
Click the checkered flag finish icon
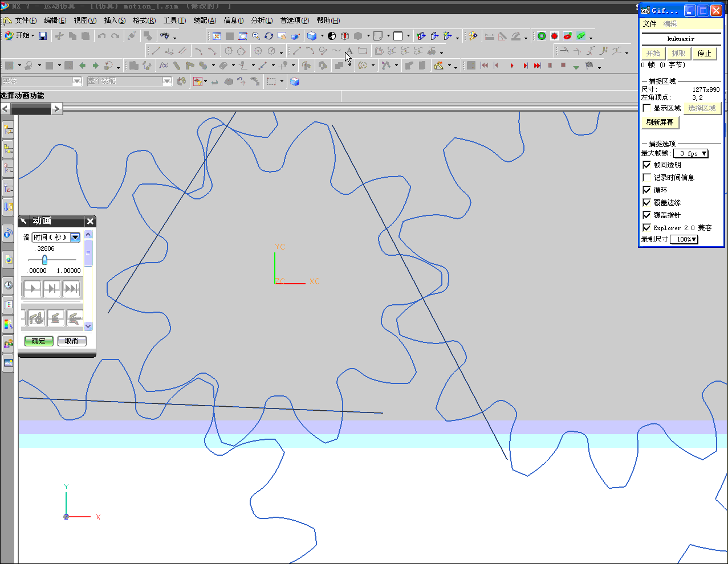[589, 66]
